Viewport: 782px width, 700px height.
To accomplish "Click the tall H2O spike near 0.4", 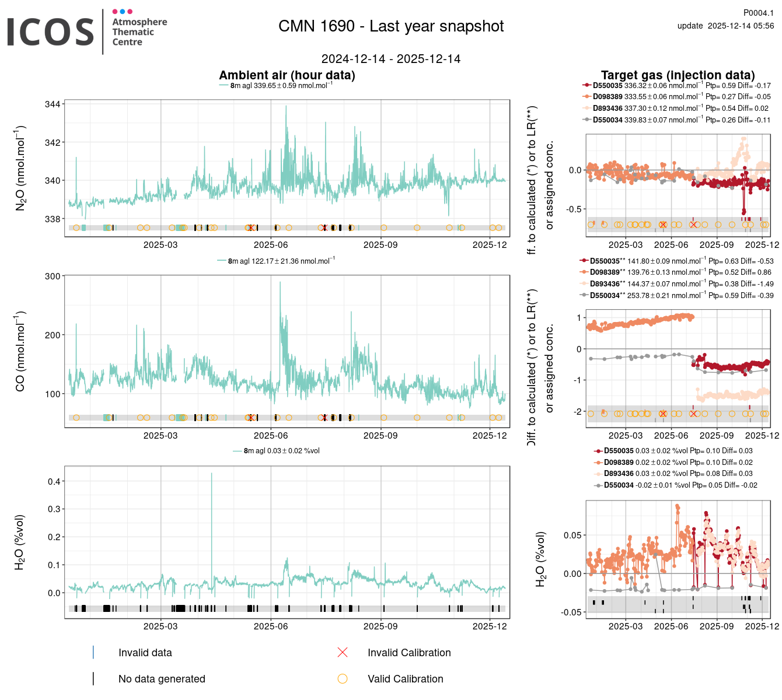I will coord(211,475).
